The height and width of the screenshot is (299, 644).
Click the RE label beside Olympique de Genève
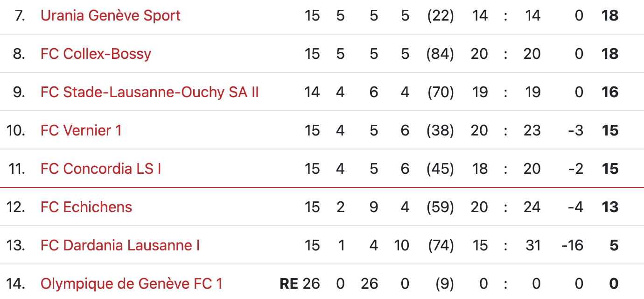(288, 284)
